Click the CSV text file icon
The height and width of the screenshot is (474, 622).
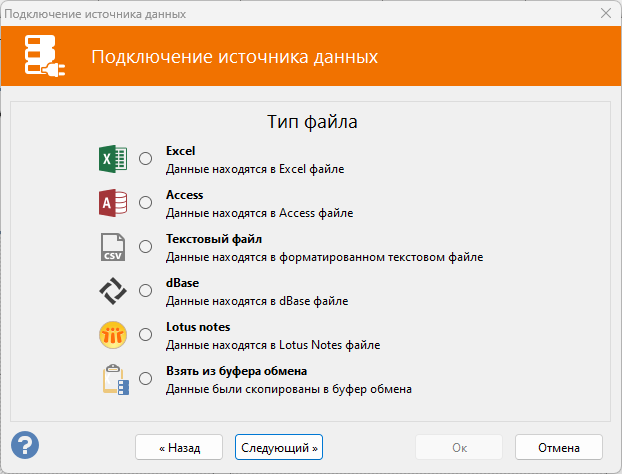click(x=113, y=247)
